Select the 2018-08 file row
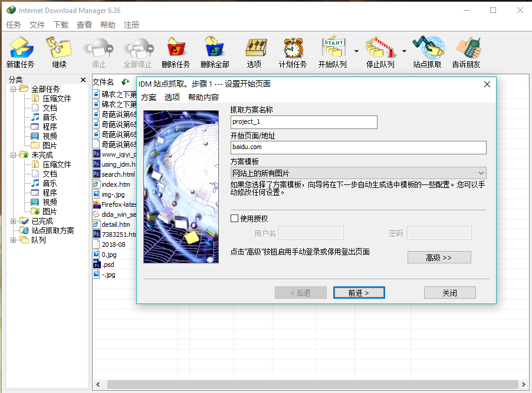This screenshot has height=393, width=532. (x=114, y=245)
